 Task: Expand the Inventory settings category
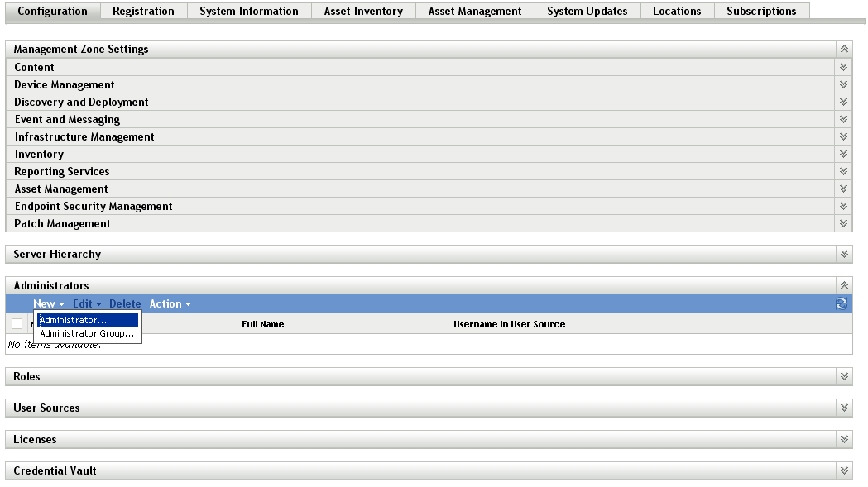coord(843,154)
